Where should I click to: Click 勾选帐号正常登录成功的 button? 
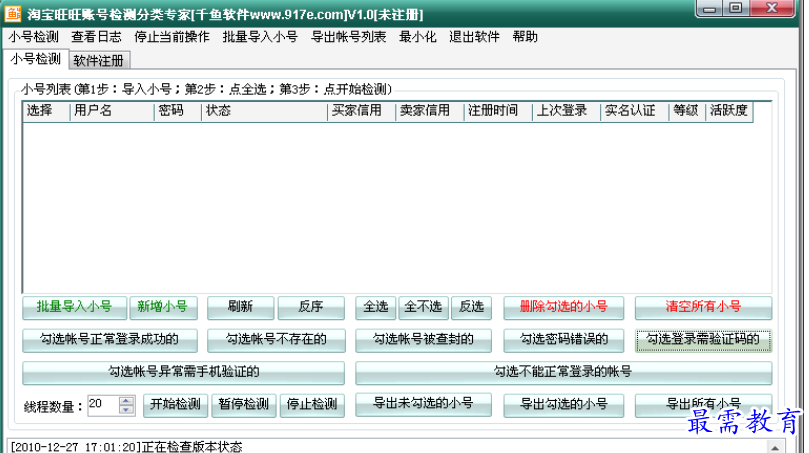[110, 341]
